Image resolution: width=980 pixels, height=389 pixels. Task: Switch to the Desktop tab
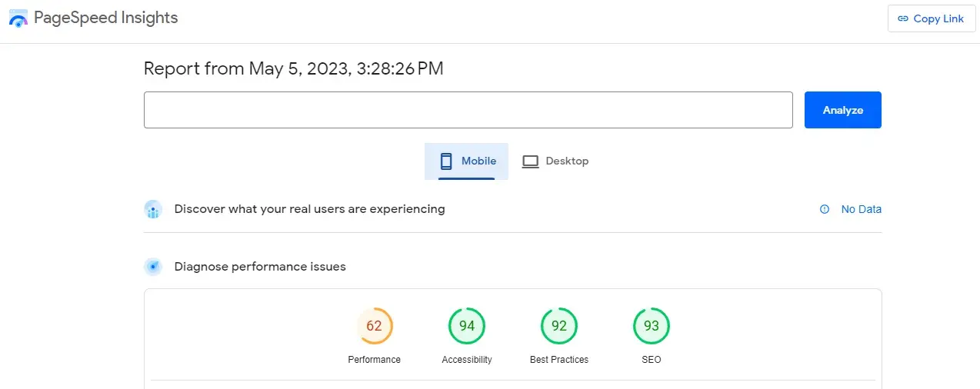pos(555,161)
